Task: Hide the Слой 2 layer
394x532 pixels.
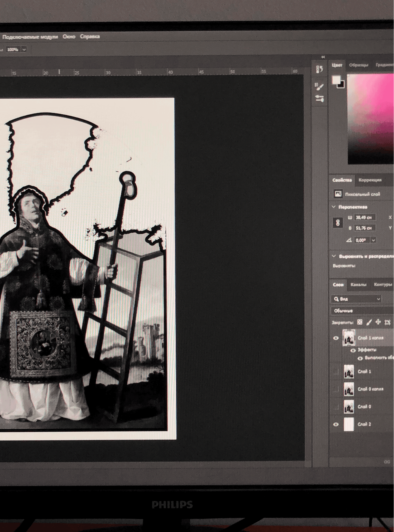Action: (x=336, y=424)
